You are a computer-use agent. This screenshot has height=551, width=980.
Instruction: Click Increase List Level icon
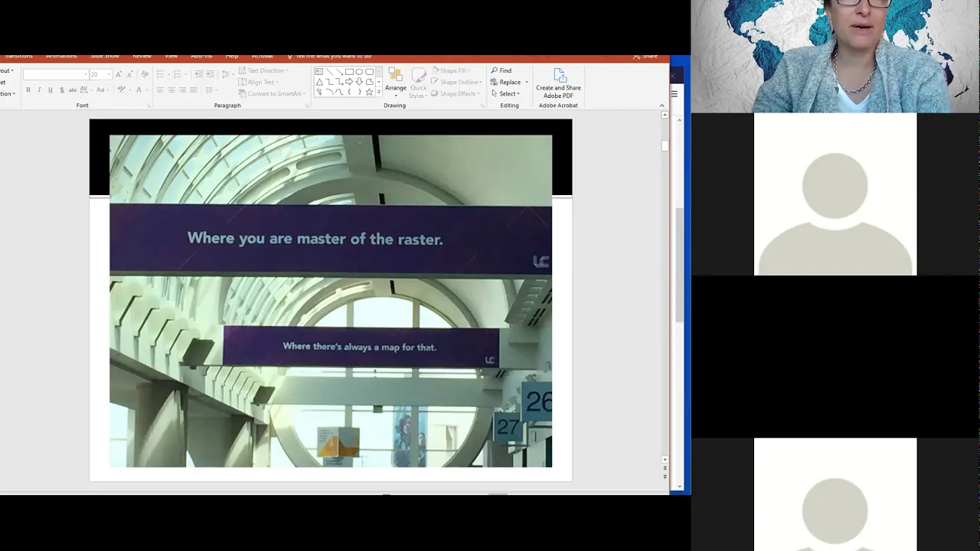coord(210,74)
